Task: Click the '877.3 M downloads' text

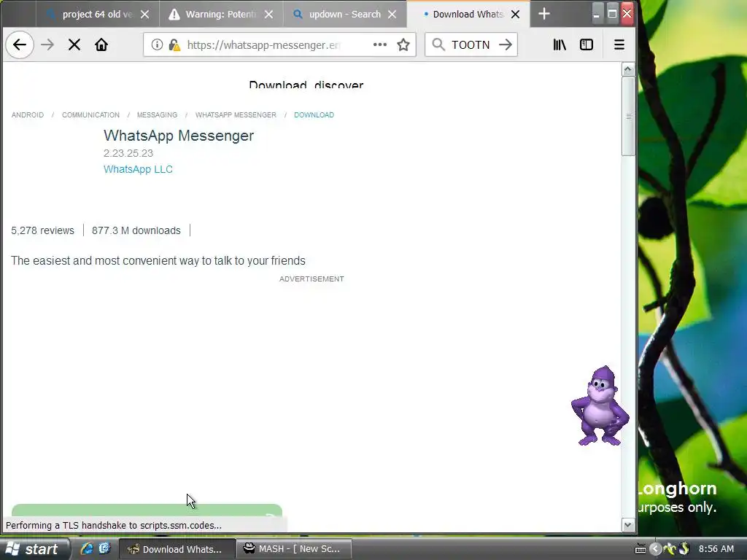Action: tap(136, 230)
